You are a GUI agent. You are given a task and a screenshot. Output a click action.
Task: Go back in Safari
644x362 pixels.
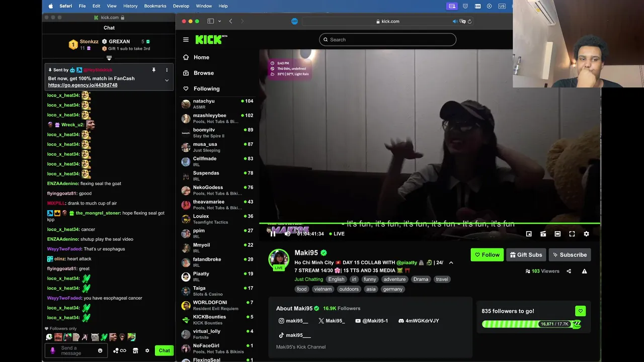click(x=230, y=21)
